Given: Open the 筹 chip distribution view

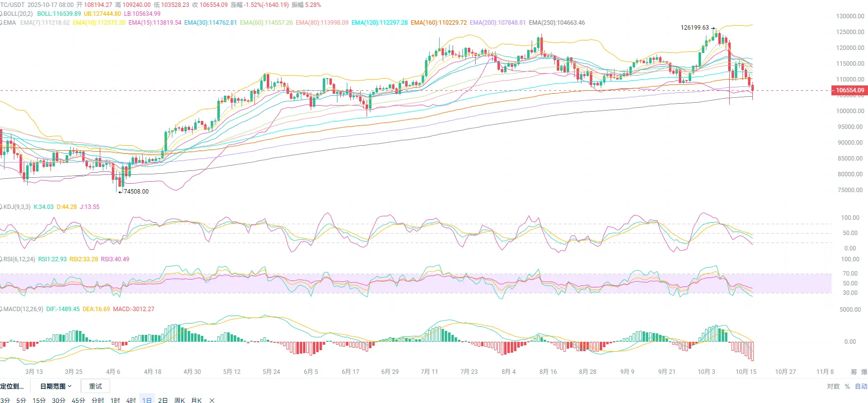Looking at the screenshot, I should (854, 372).
